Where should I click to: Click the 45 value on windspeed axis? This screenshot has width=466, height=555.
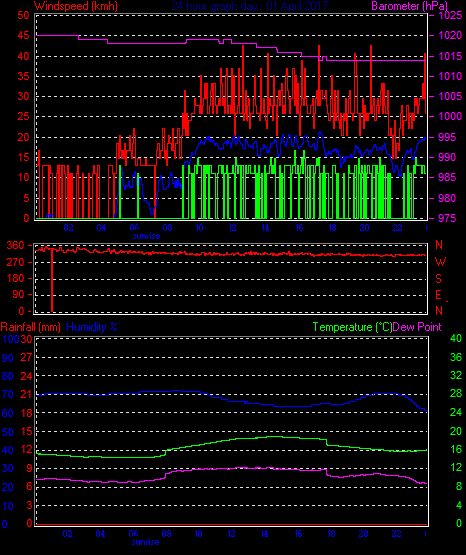(x=23, y=35)
